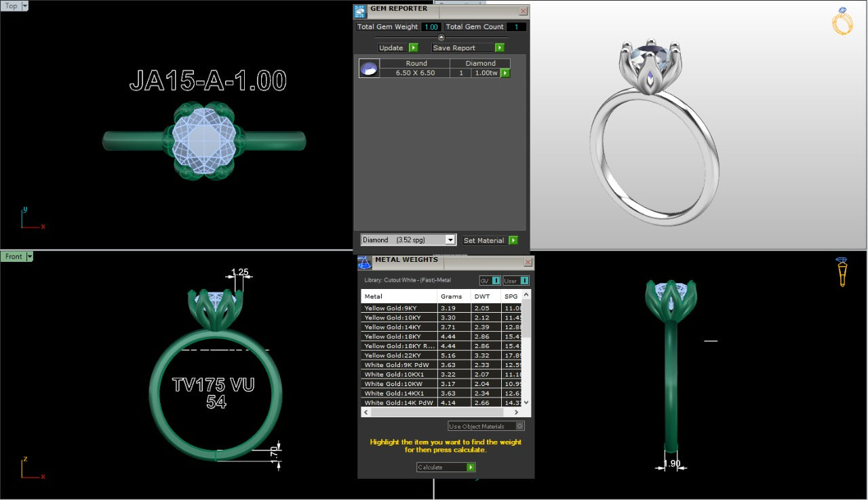Click the metal list scroll up arrow

[x=527, y=294]
